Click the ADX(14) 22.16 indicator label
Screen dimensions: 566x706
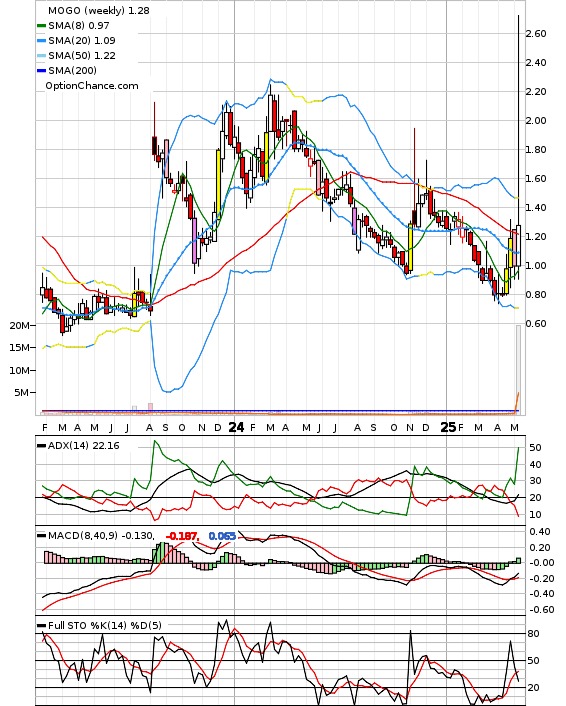(x=84, y=446)
